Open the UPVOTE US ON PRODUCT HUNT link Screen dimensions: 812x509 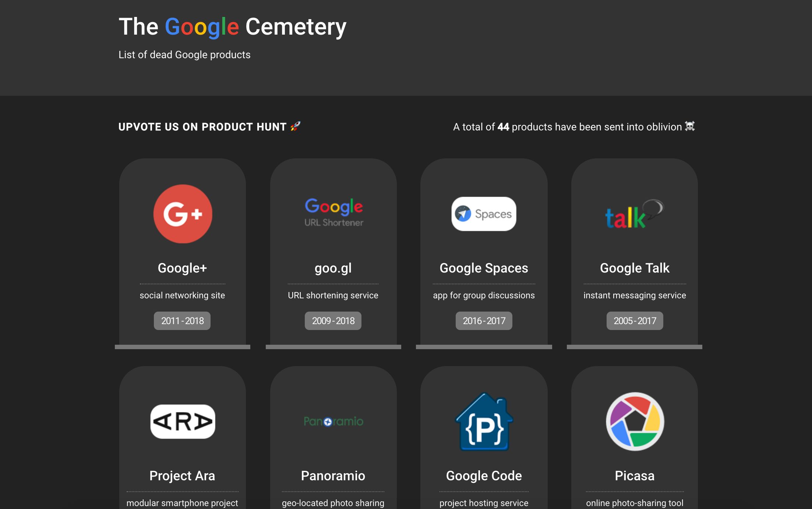pos(201,127)
